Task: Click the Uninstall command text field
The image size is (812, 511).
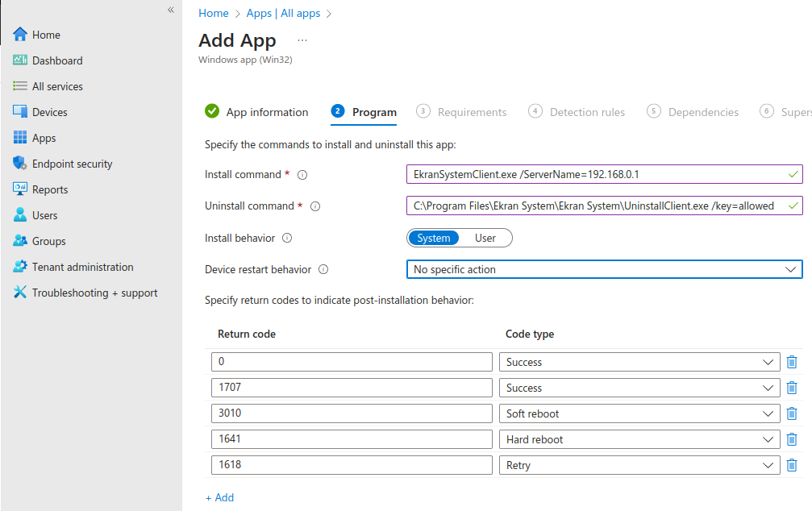Action: click(x=595, y=206)
